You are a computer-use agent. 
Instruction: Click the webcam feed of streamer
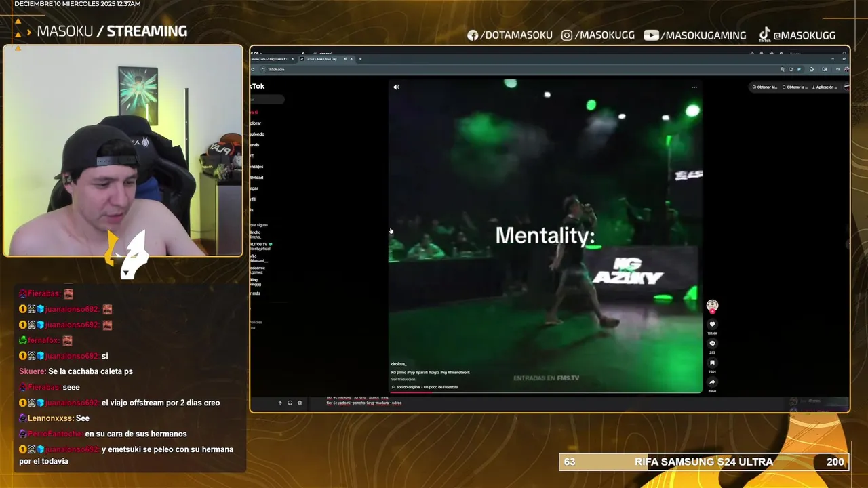coord(123,150)
